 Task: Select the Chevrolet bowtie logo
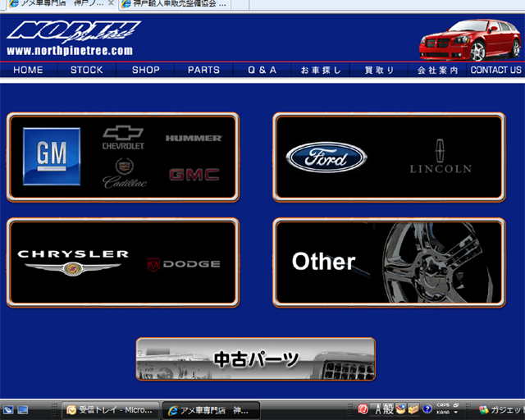coord(123,138)
